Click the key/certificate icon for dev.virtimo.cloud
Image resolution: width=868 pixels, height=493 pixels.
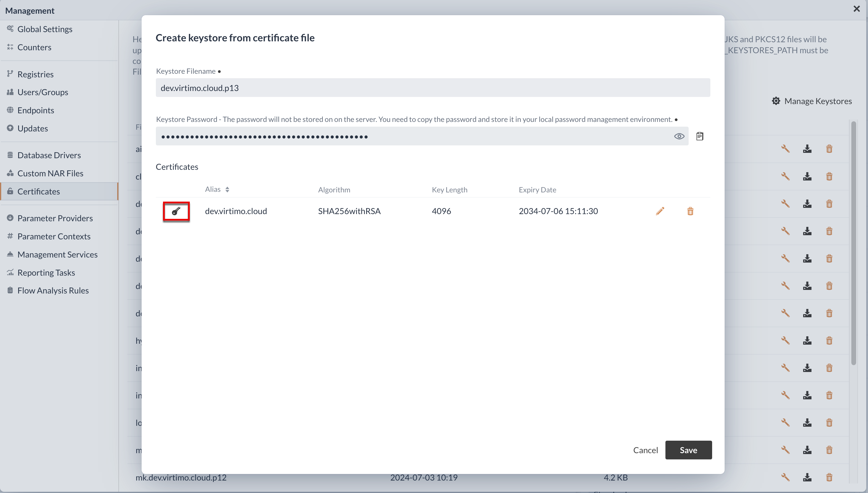click(176, 211)
